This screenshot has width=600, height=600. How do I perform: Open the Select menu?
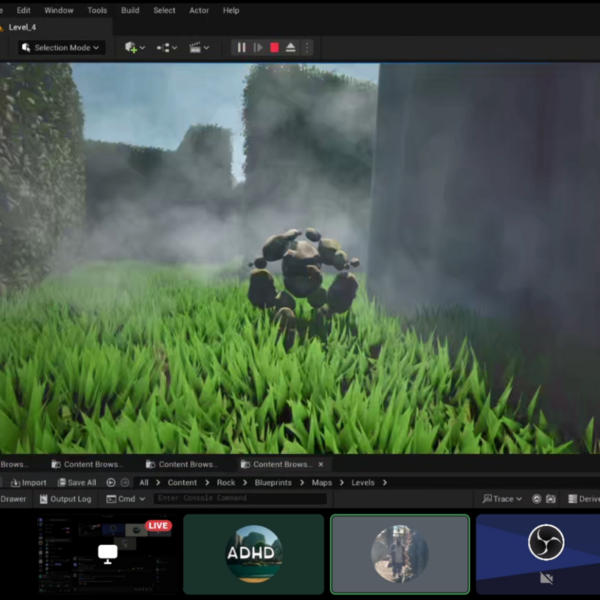(164, 10)
